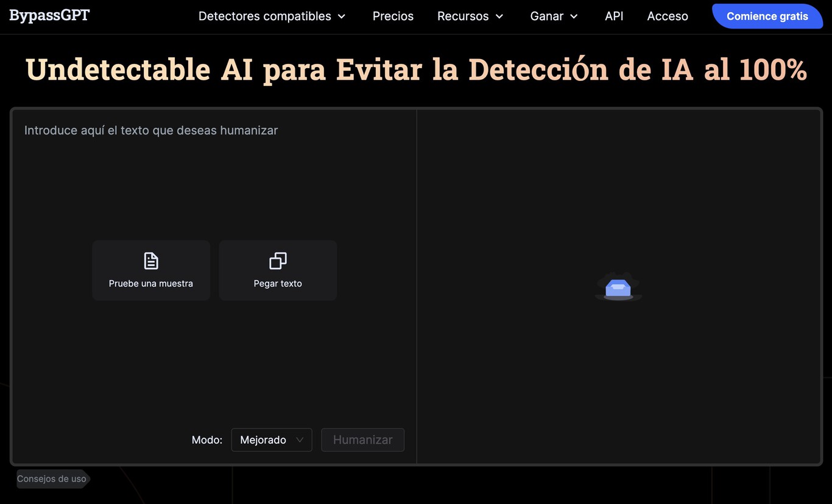Expand the Detectores compatibles chevron
832x504 pixels.
coord(342,16)
